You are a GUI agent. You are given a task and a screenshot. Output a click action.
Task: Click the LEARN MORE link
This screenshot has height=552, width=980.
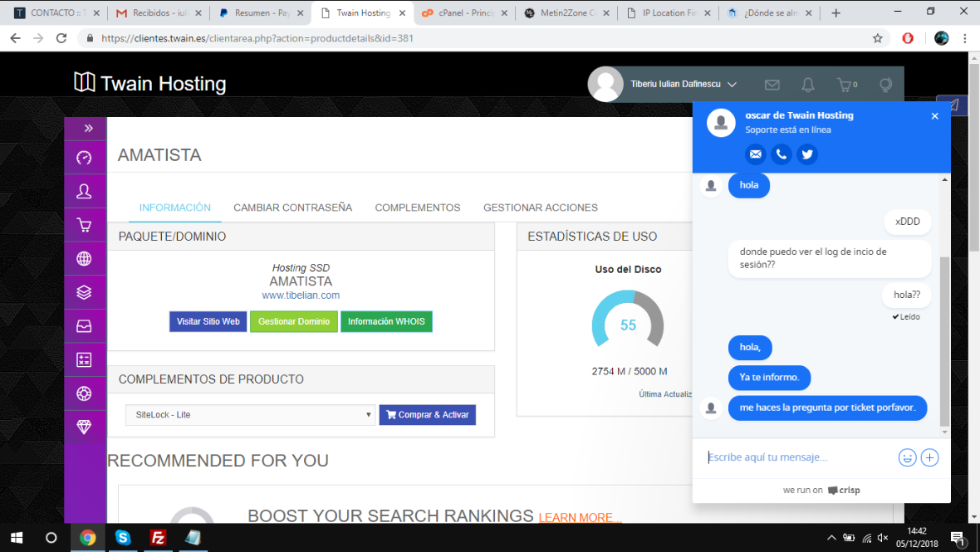(580, 518)
